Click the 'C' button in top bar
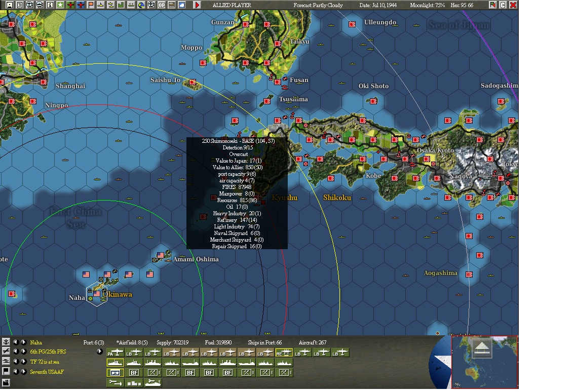The height and width of the screenshot is (392, 576). (x=503, y=5)
